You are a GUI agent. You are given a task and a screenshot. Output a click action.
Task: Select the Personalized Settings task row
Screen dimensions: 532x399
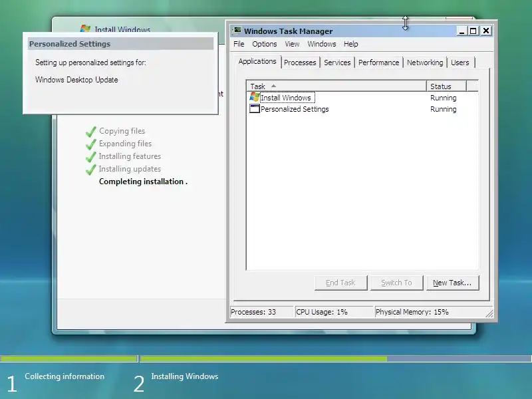coord(362,109)
